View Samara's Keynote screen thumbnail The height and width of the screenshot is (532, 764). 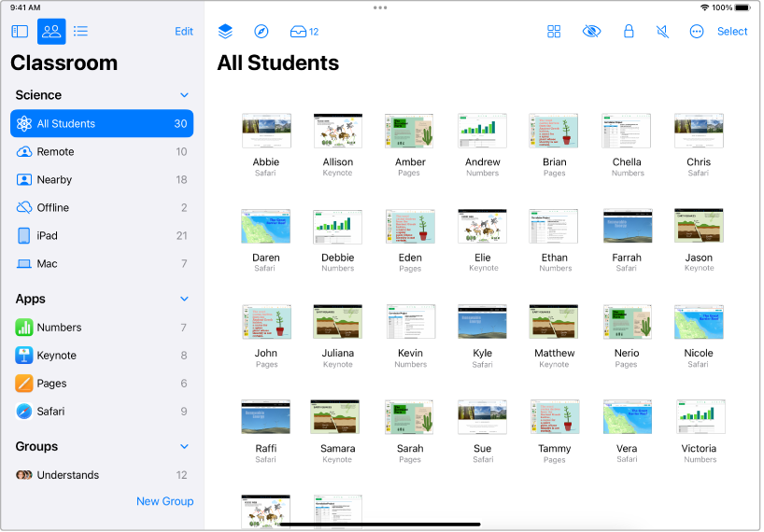[x=335, y=417]
